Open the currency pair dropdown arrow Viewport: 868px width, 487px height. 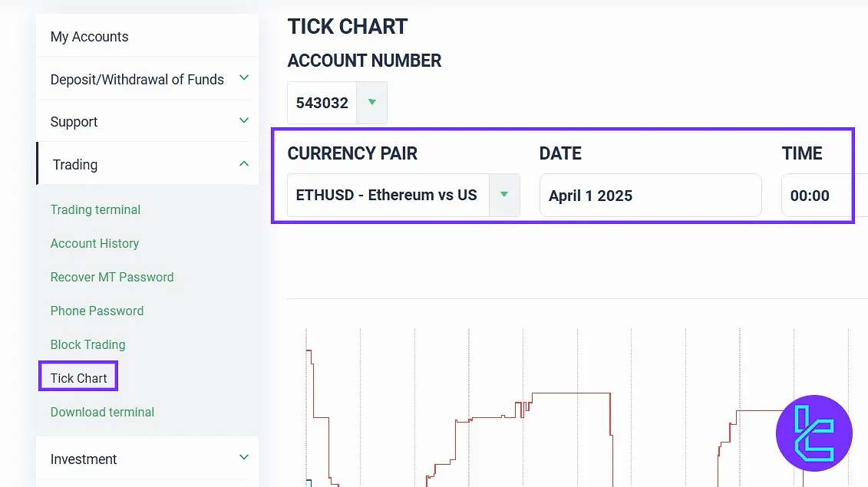coord(504,195)
